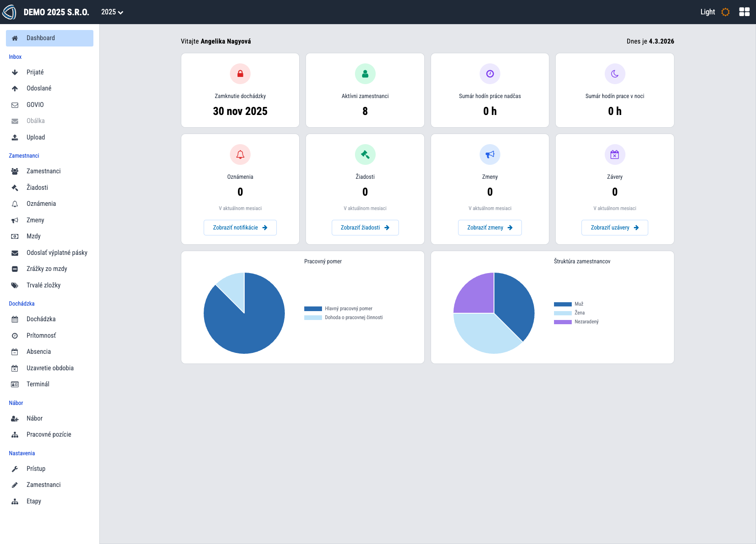Image resolution: width=756 pixels, height=544 pixels.
Task: Click the gavel icon in Žiadosti card
Action: 365,155
